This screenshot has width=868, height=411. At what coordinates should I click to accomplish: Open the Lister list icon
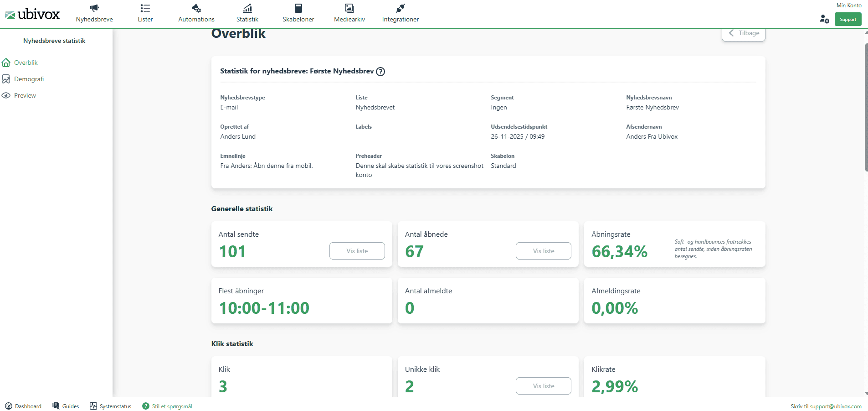tap(145, 8)
